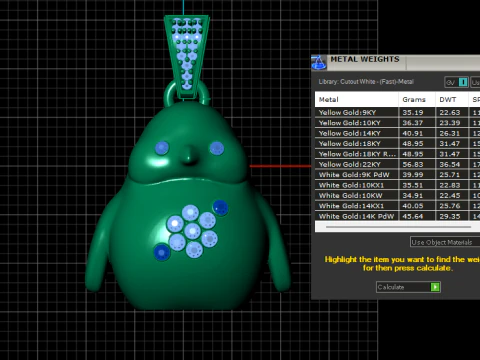The height and width of the screenshot is (360, 480).
Task: Click the DWT column header
Action: [452, 99]
